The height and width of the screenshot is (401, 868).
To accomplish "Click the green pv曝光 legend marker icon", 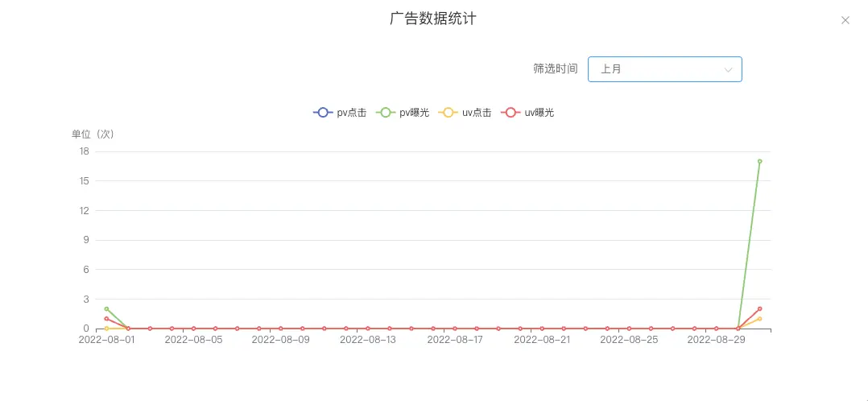I will pyautogui.click(x=386, y=113).
